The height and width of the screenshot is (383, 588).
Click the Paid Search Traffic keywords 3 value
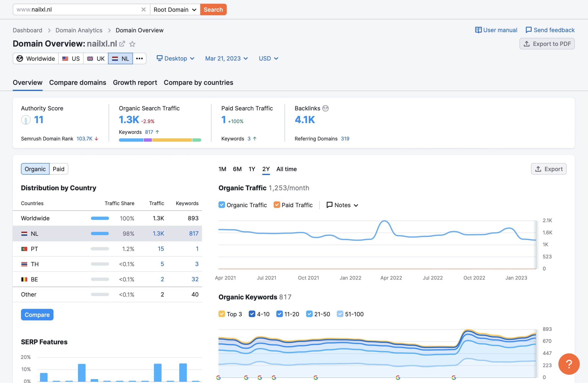tap(249, 139)
